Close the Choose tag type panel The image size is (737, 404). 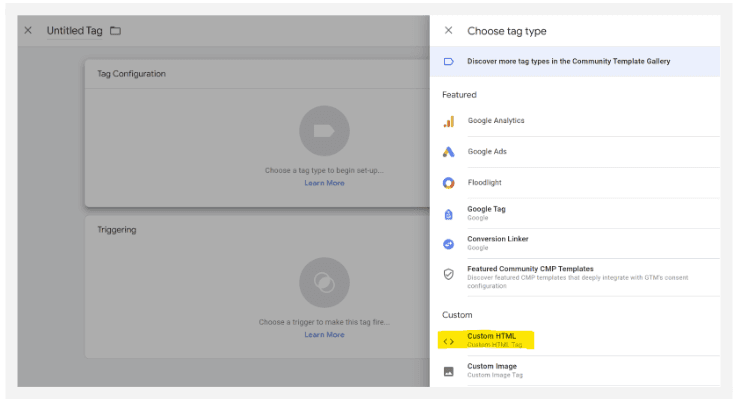[448, 31]
